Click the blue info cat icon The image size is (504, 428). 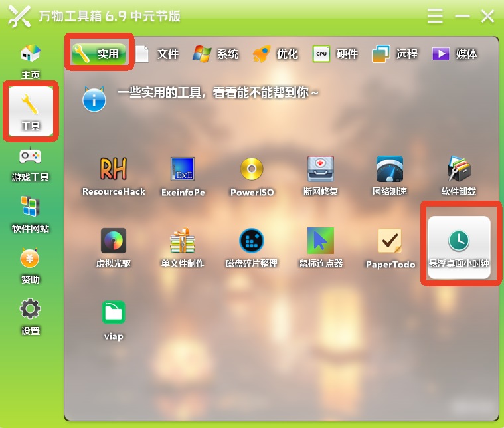coord(94,99)
